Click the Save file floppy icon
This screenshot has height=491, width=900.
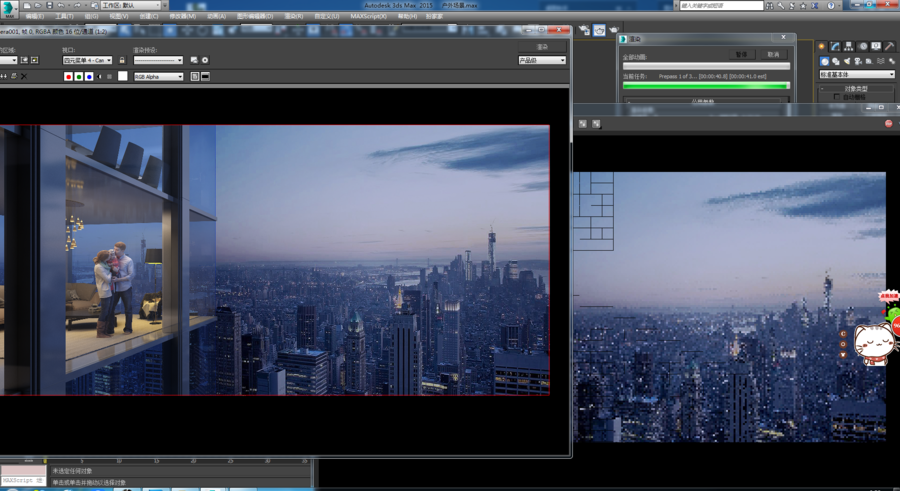(x=49, y=5)
